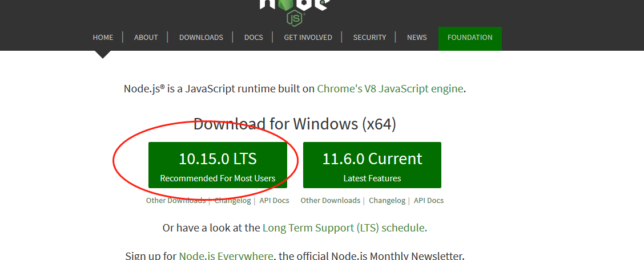Image resolution: width=644 pixels, height=260 pixels.
Task: View Changelog under 11.6.0 Current
Action: click(387, 201)
